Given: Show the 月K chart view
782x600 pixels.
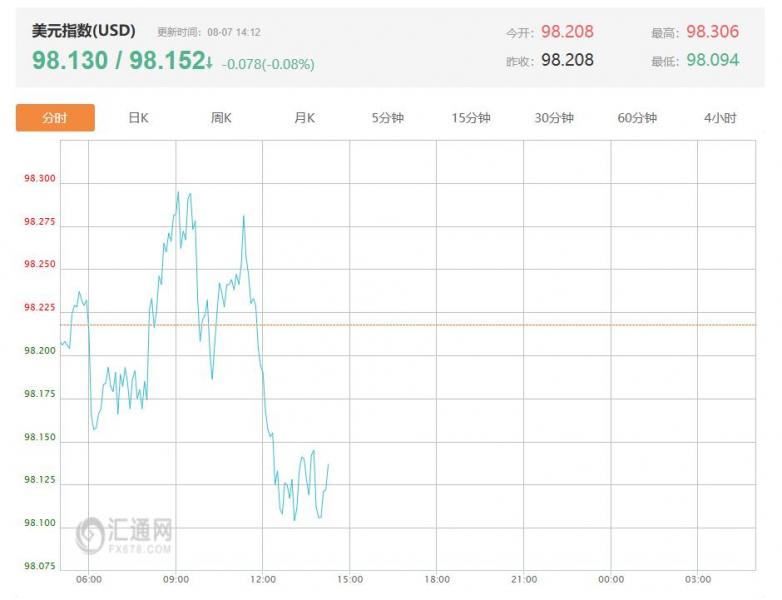Looking at the screenshot, I should point(304,118).
